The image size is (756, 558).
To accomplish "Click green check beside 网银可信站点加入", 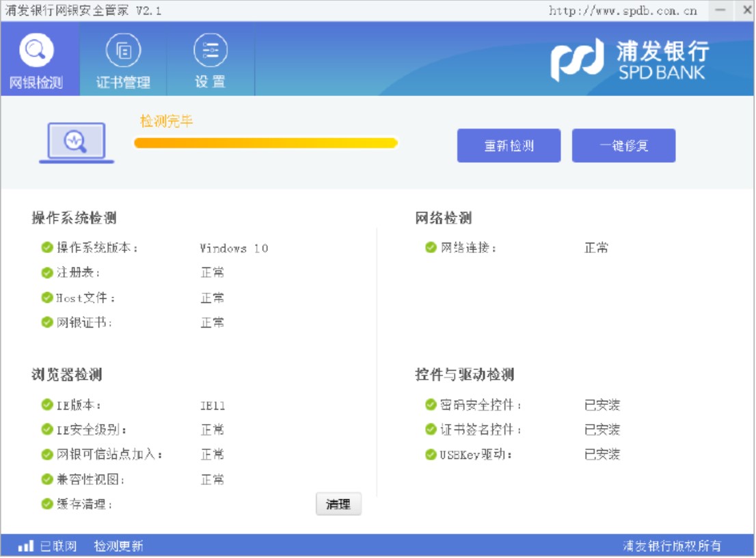I will (x=46, y=454).
